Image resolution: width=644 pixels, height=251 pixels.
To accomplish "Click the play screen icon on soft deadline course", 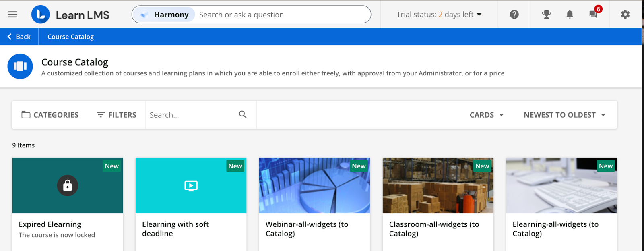I will (x=191, y=186).
